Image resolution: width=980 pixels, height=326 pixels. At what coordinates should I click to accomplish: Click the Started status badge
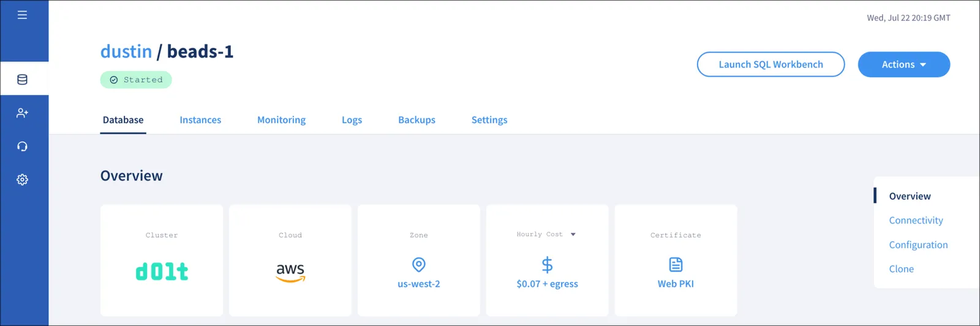click(136, 80)
